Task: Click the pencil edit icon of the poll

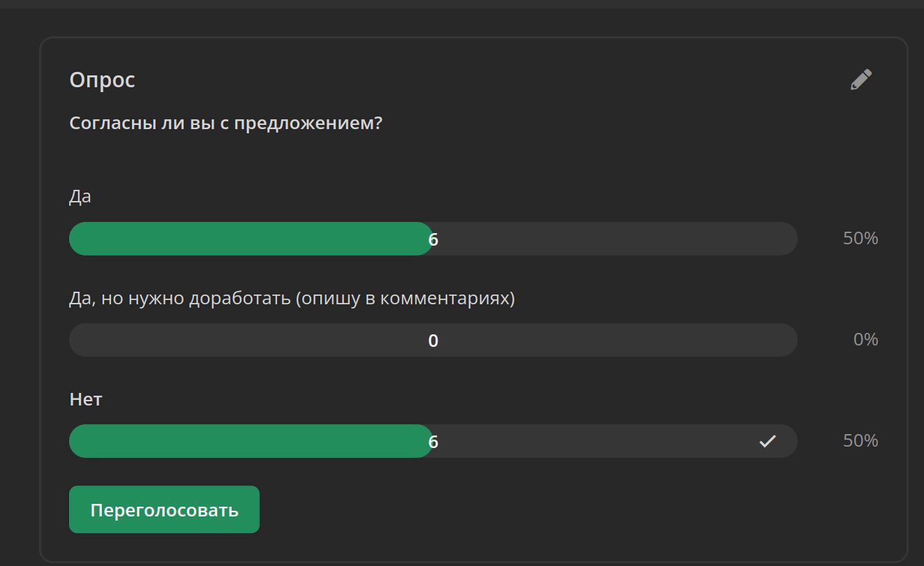Action: (861, 80)
